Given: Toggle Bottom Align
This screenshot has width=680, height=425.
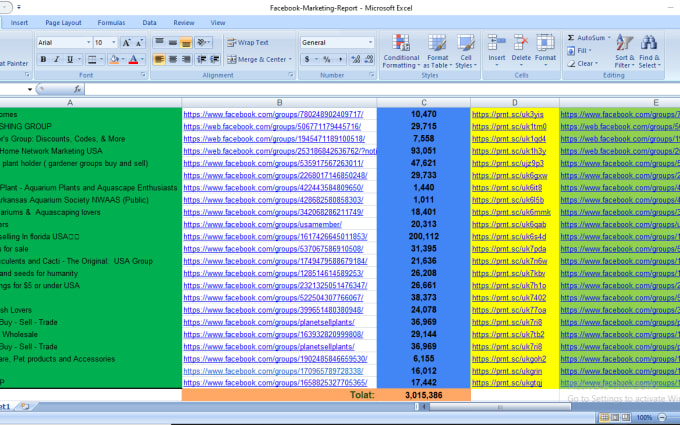Looking at the screenshot, I should pyautogui.click(x=186, y=42).
